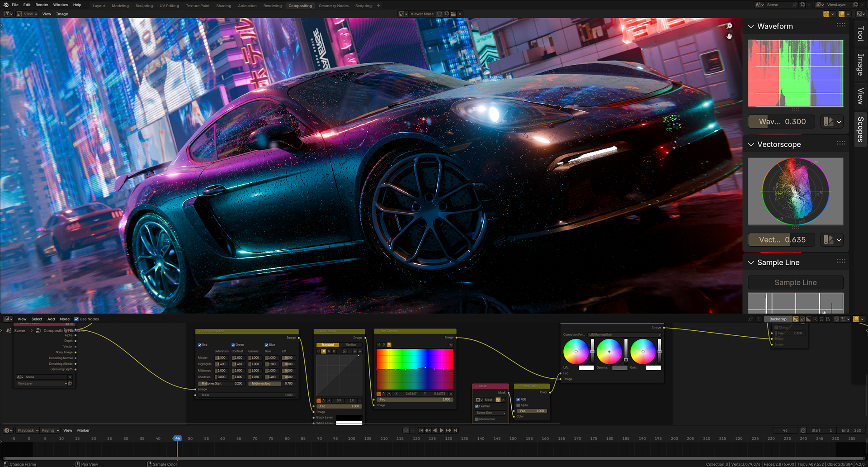This screenshot has height=467, width=868.
Task: Toggle the Use Nodes checkbox
Action: click(76, 319)
